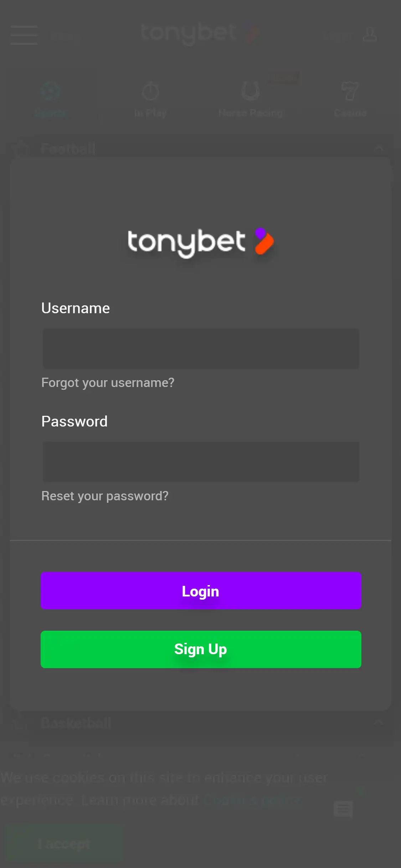
Task: Click the Basketball section title
Action: click(76, 723)
